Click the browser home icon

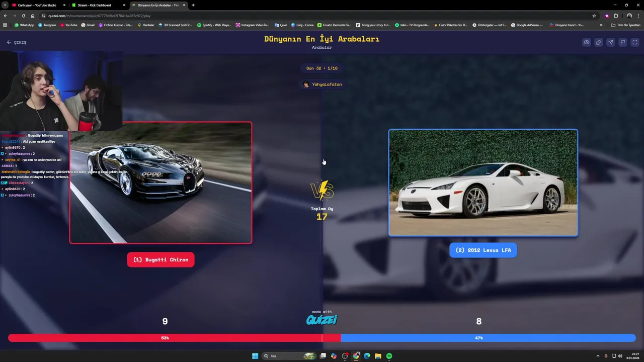tap(33, 16)
